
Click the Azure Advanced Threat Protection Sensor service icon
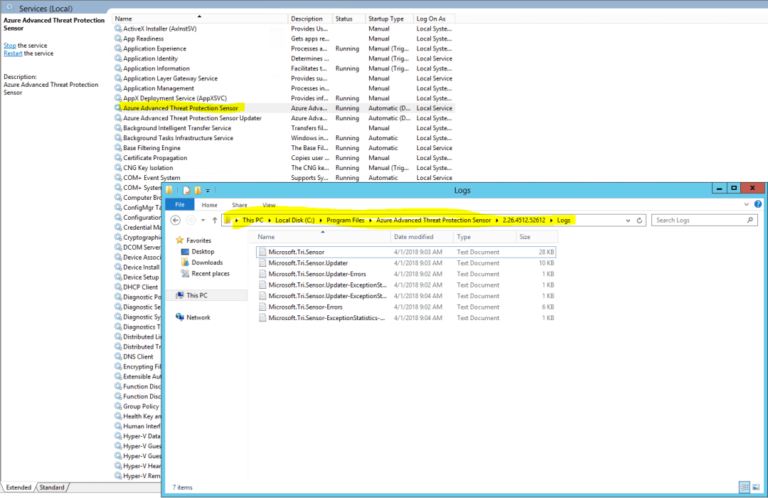(x=118, y=107)
